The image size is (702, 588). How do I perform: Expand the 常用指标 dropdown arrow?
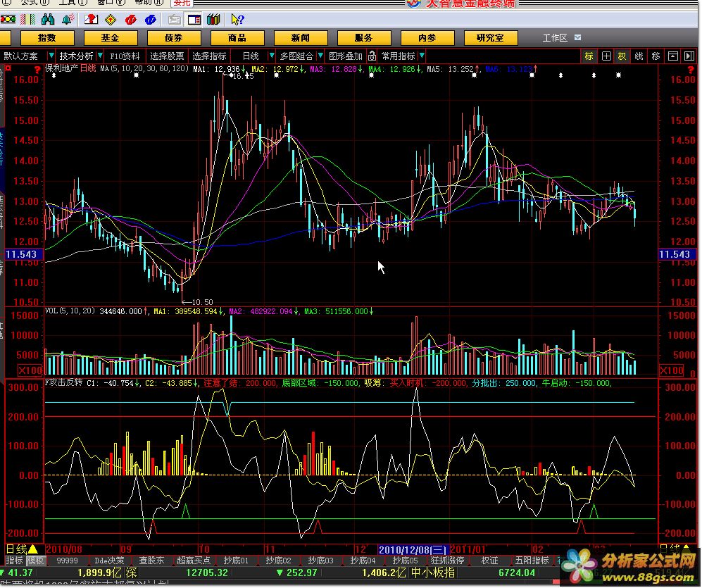pos(422,56)
